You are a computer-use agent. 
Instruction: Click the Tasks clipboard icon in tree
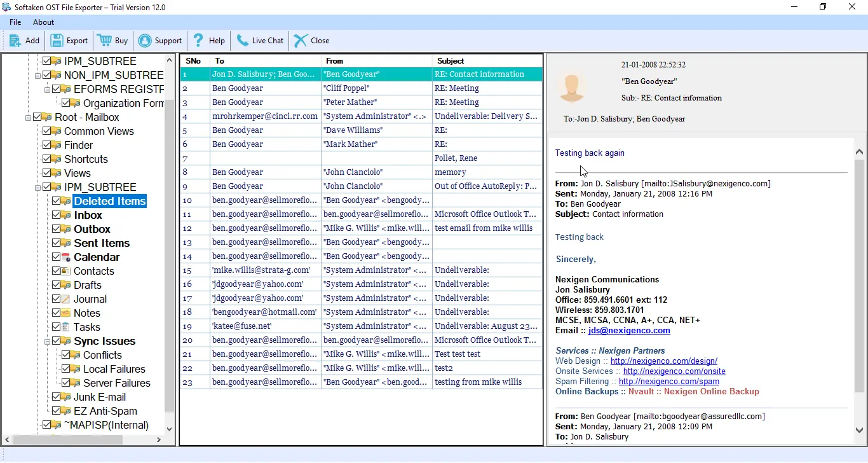(66, 327)
